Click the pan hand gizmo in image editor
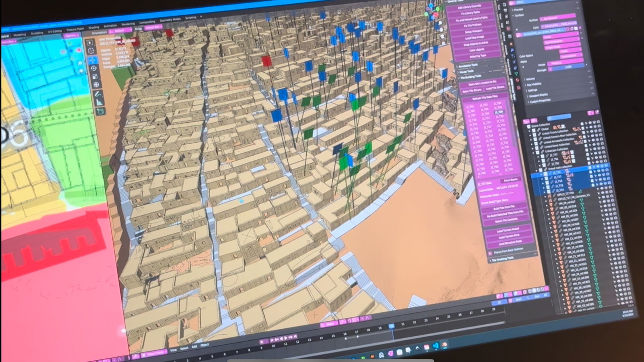This screenshot has width=644, height=362. (82, 72)
